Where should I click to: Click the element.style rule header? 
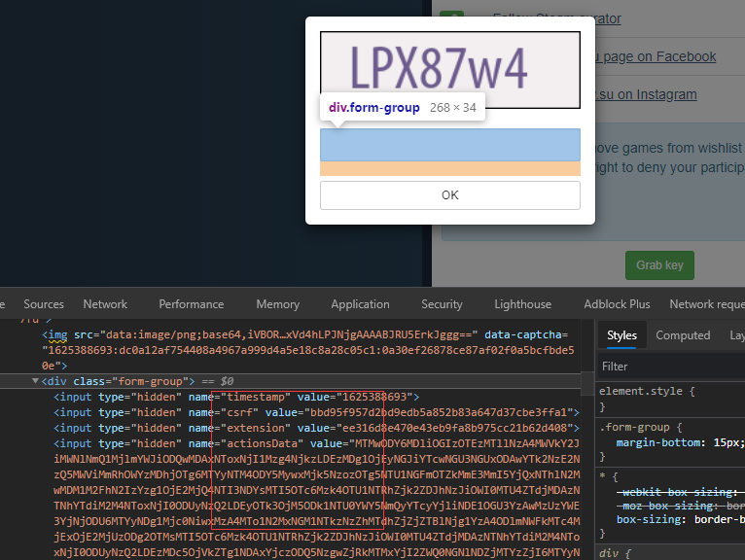[x=647, y=391]
